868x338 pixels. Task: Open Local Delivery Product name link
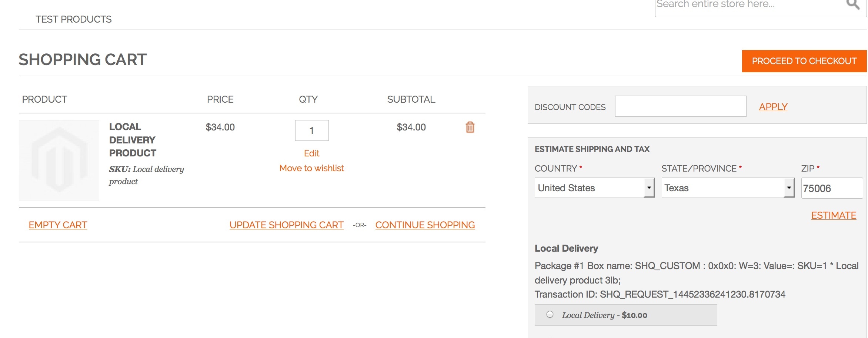click(x=133, y=140)
